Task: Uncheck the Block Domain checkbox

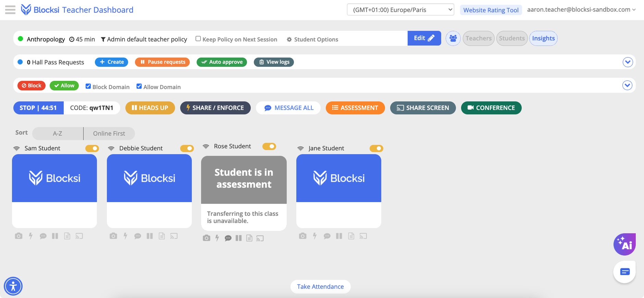Action: (x=88, y=86)
